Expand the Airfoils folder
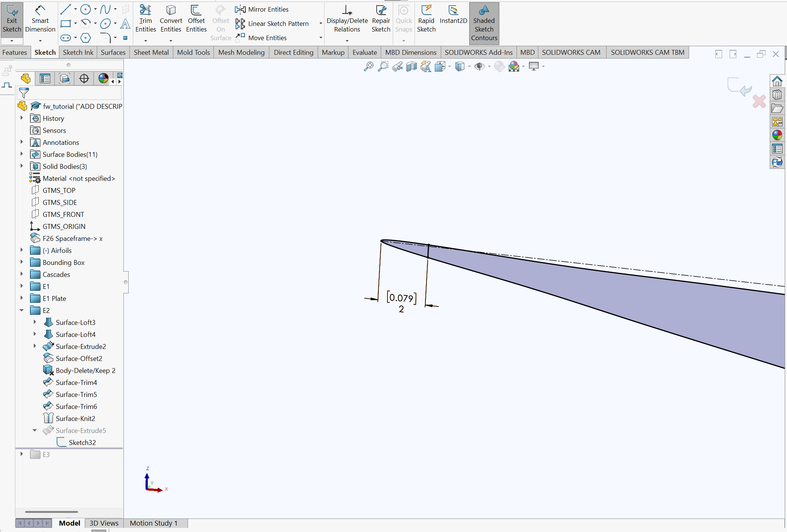 (22, 250)
